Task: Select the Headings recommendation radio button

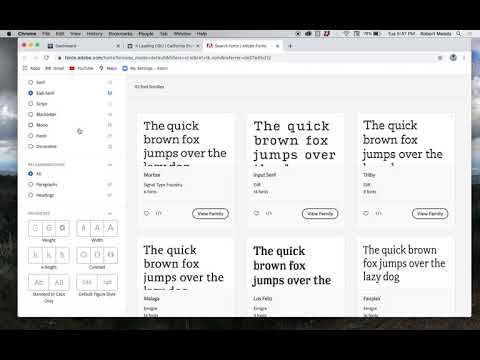Action: pyautogui.click(x=31, y=195)
